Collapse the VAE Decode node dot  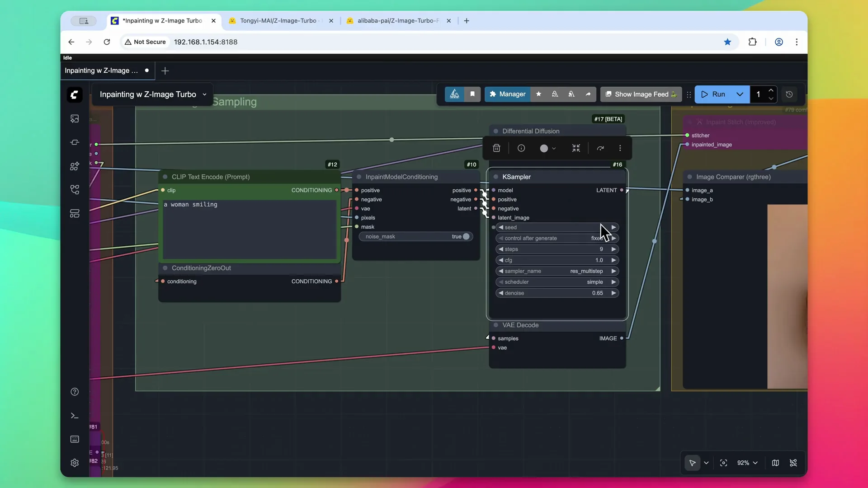(496, 325)
